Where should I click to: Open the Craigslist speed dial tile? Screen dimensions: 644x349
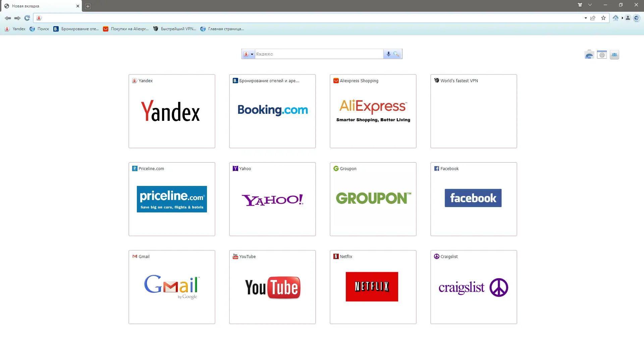coord(474,287)
